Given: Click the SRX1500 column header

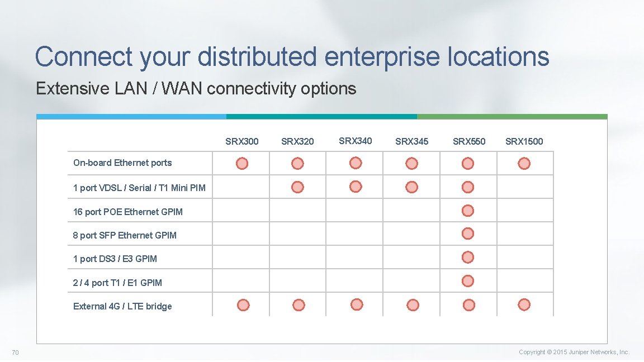Looking at the screenshot, I should pyautogui.click(x=524, y=141).
